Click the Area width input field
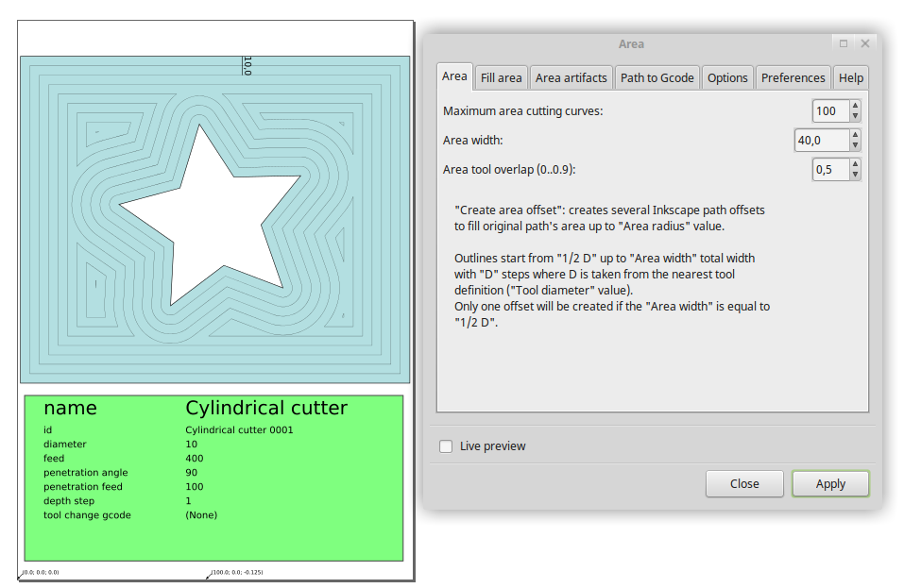 (x=820, y=141)
